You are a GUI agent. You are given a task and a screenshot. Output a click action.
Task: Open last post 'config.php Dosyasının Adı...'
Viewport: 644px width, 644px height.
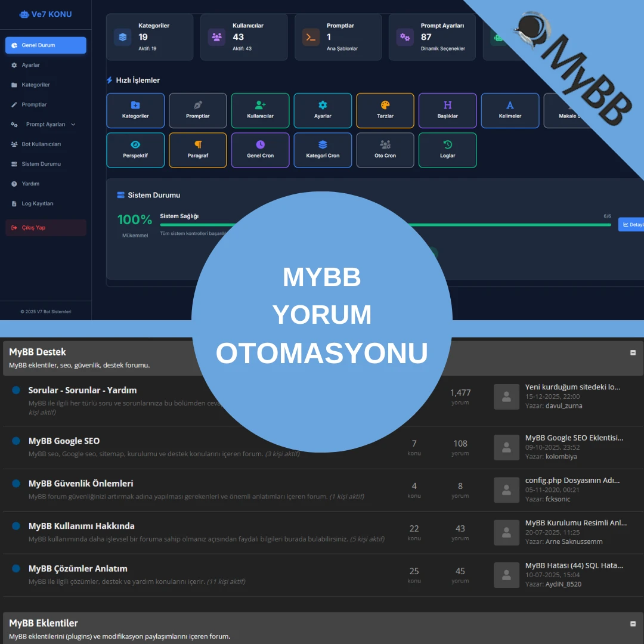(572, 481)
